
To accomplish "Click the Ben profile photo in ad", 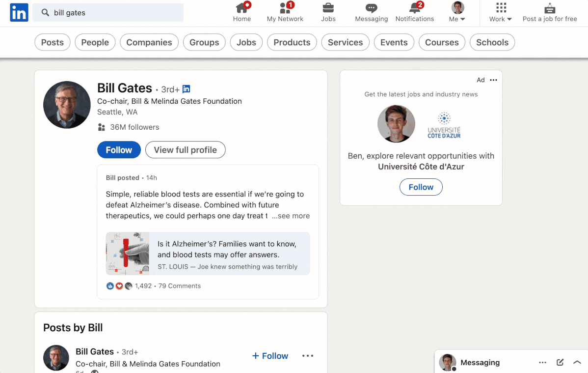I will click(396, 123).
